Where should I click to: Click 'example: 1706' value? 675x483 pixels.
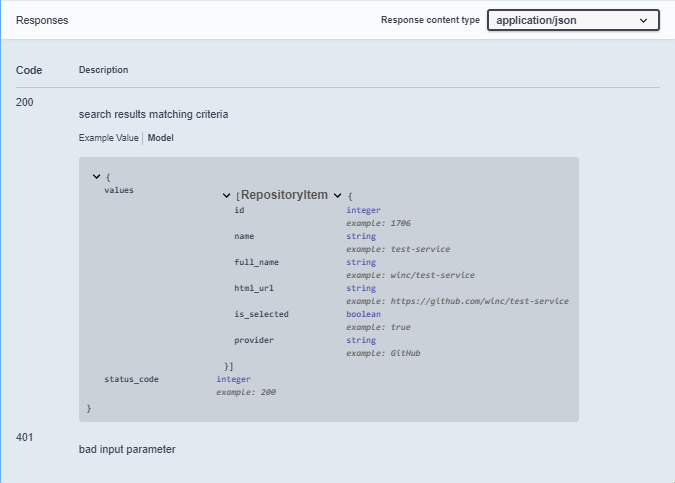378,223
